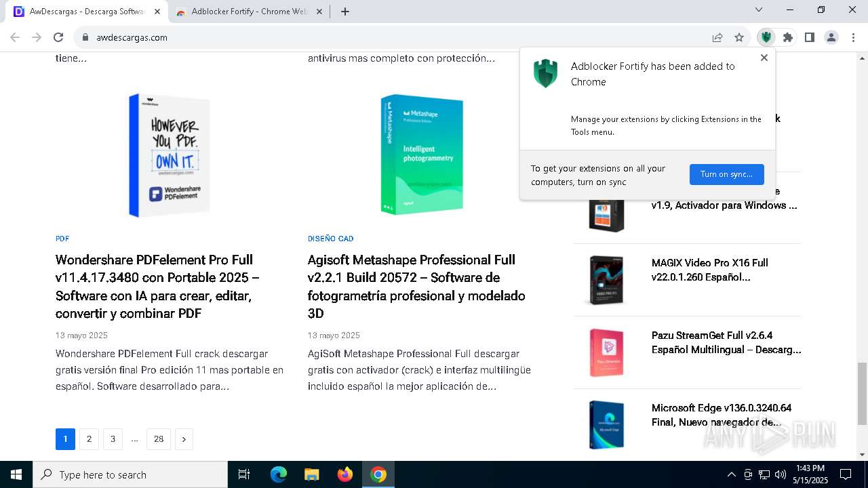Open the DISEÑO CAD category link
Viewport: 868px width, 488px height.
point(330,239)
